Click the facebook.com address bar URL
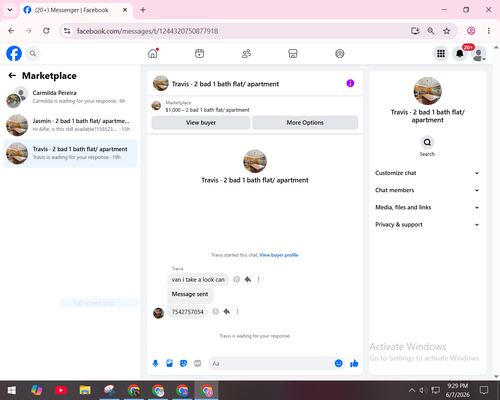 pos(147,31)
